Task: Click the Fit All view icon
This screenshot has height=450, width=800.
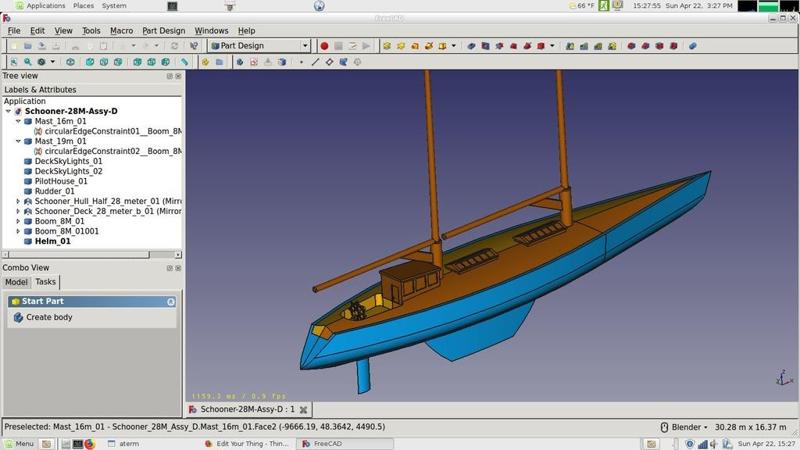Action: [13, 62]
